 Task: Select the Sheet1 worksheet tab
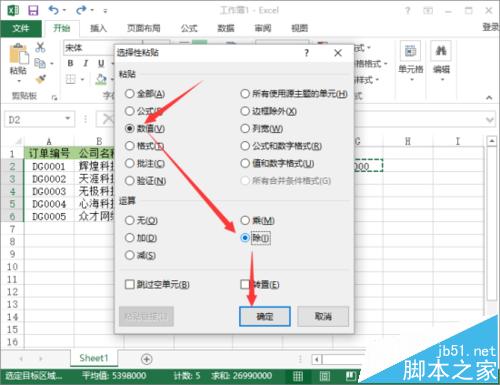click(x=94, y=358)
